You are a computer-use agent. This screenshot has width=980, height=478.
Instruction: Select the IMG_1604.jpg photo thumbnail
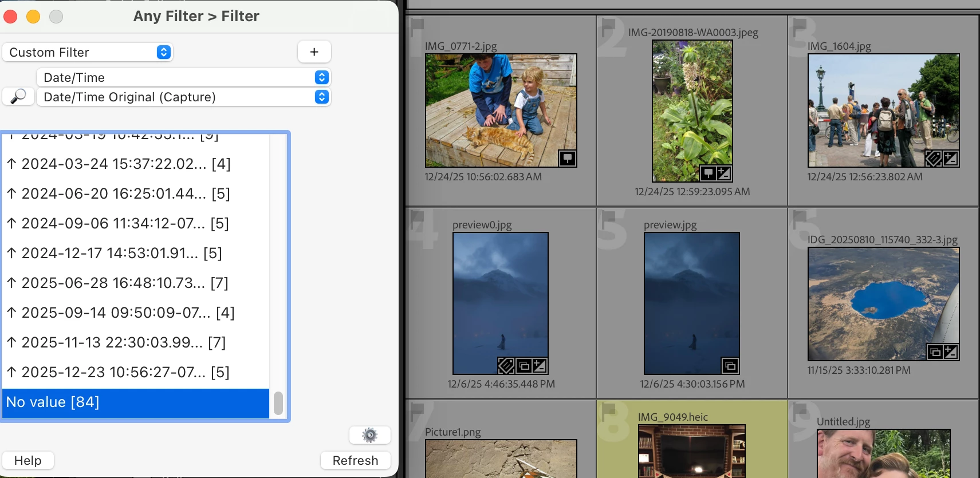click(x=883, y=110)
